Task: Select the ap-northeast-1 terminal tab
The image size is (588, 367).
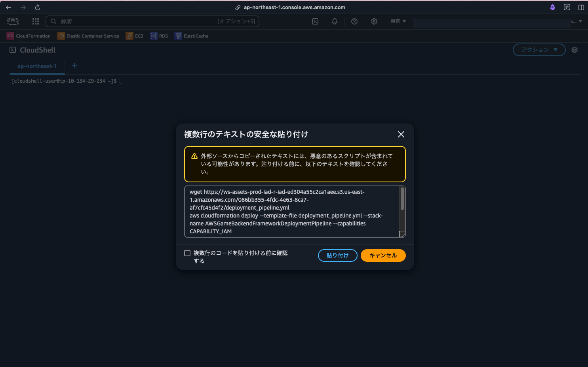Action: click(x=37, y=66)
